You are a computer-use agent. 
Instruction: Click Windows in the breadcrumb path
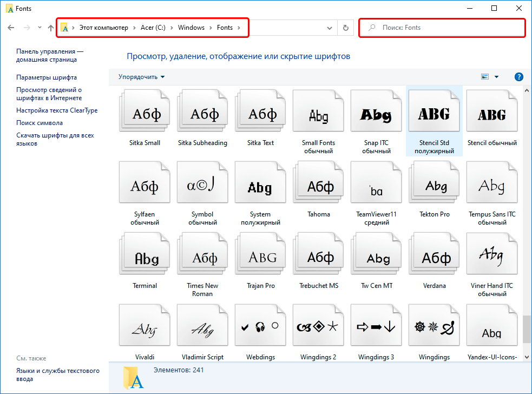click(x=191, y=28)
